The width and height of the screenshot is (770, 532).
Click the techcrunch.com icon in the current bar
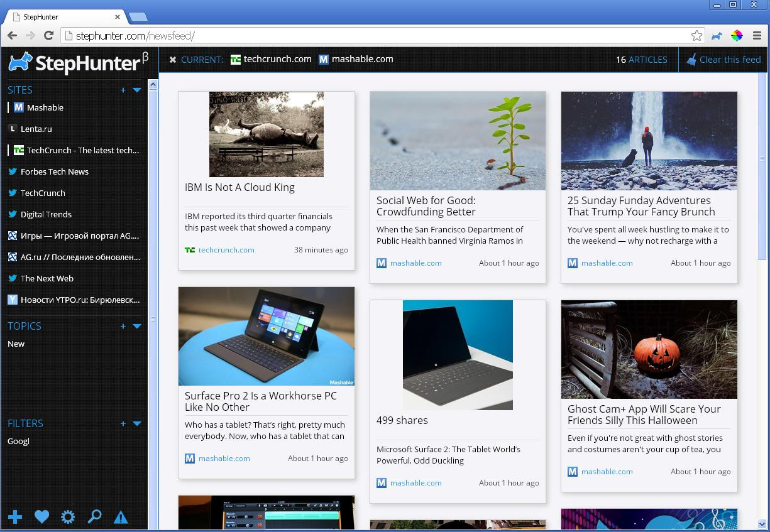point(236,60)
